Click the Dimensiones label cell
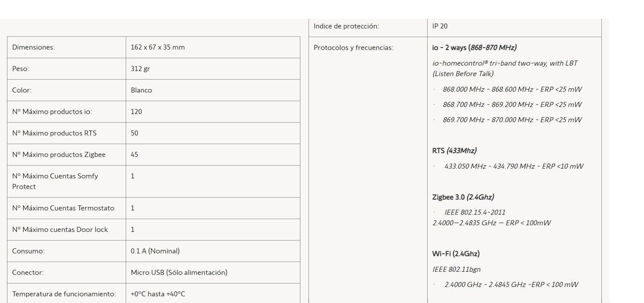This screenshot has height=303, width=644. pyautogui.click(x=34, y=47)
